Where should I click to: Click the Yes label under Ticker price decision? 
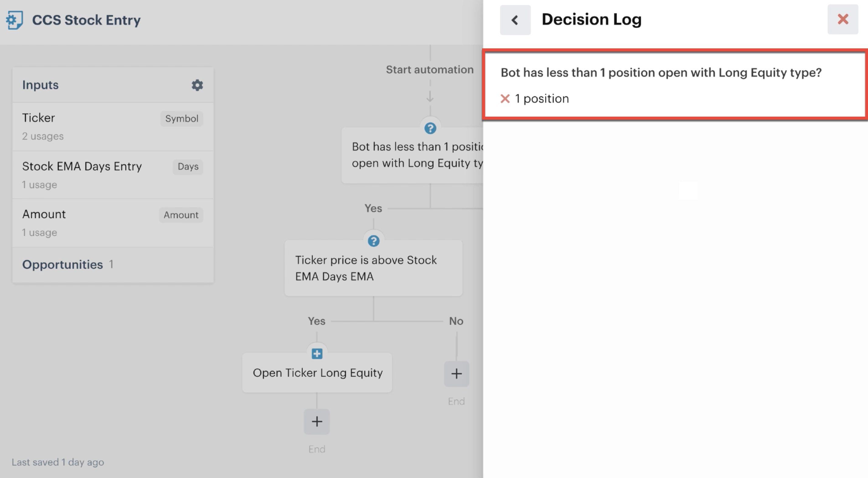317,321
